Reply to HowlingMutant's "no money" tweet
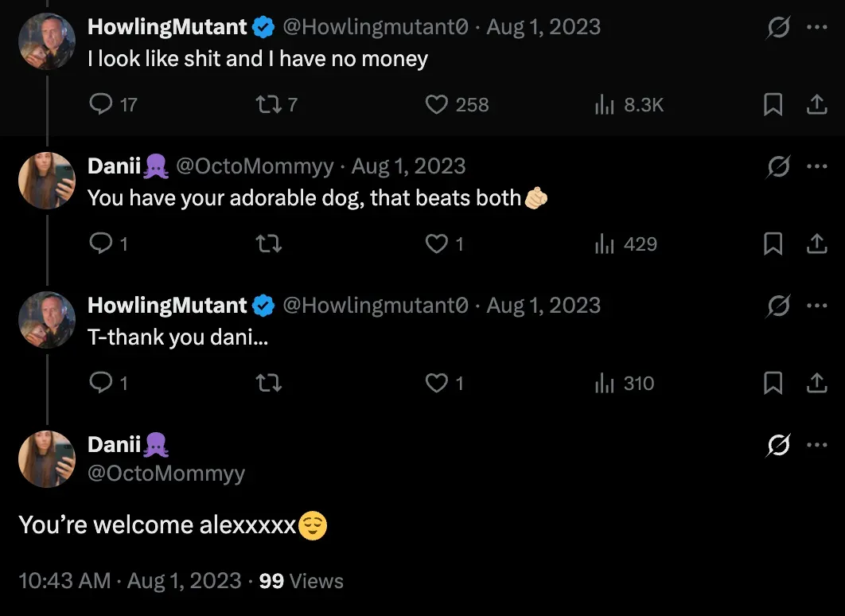 (101, 104)
